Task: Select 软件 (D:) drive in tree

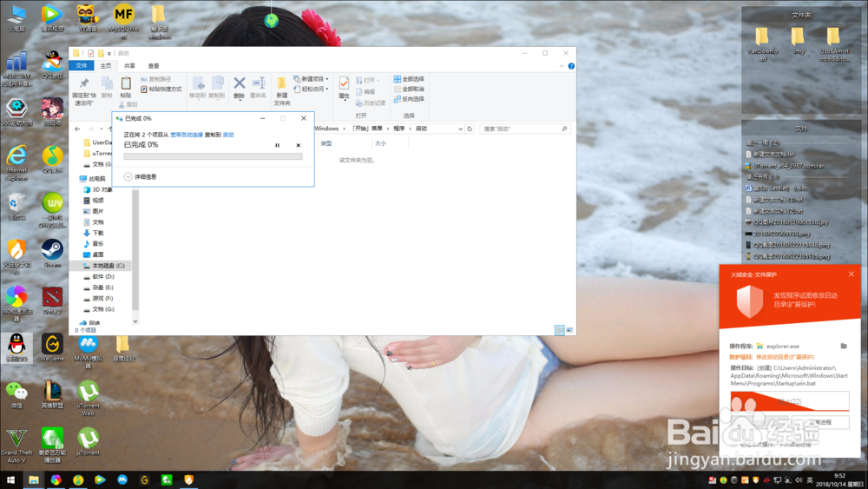Action: click(x=99, y=276)
